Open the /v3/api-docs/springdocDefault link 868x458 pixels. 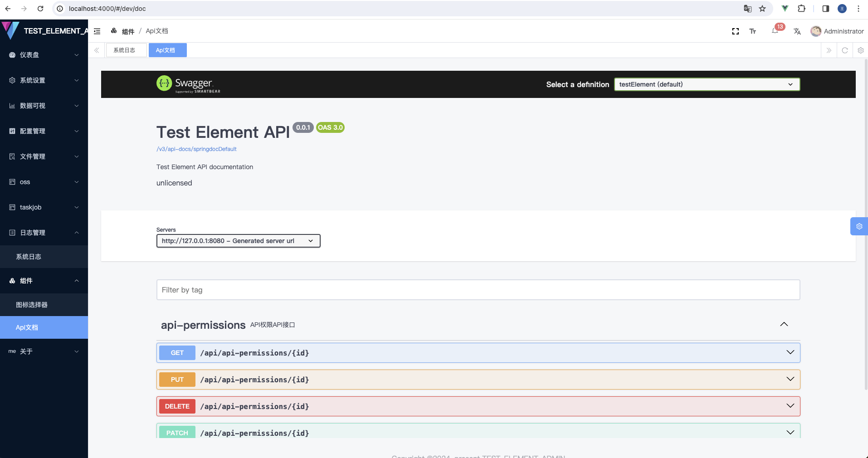196,149
